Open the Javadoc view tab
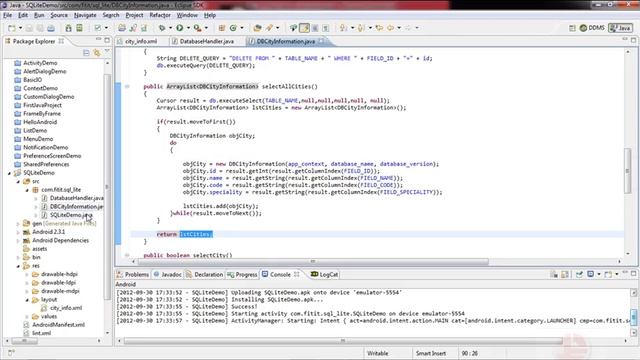640x360 pixels. coord(167,275)
